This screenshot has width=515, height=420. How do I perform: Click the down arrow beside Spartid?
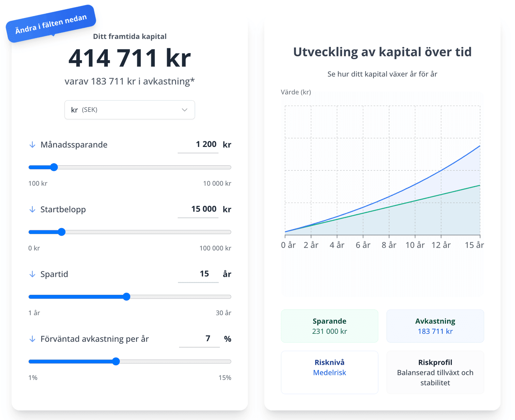[x=32, y=274]
